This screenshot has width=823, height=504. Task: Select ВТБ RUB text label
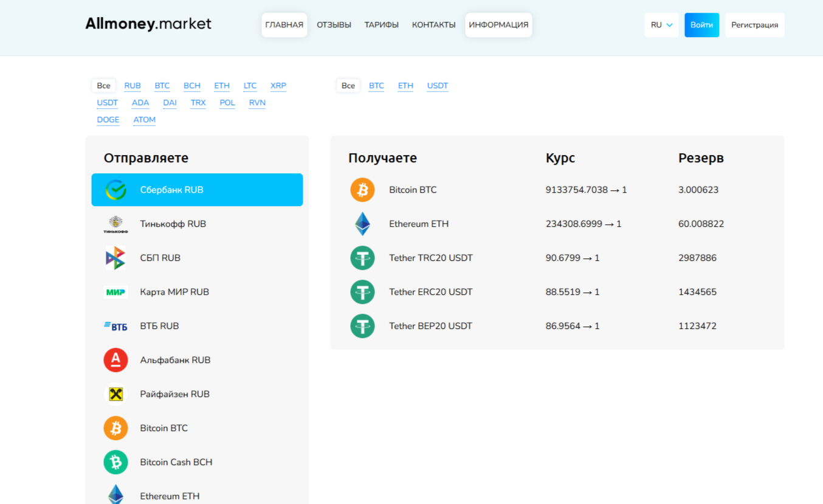(x=159, y=326)
